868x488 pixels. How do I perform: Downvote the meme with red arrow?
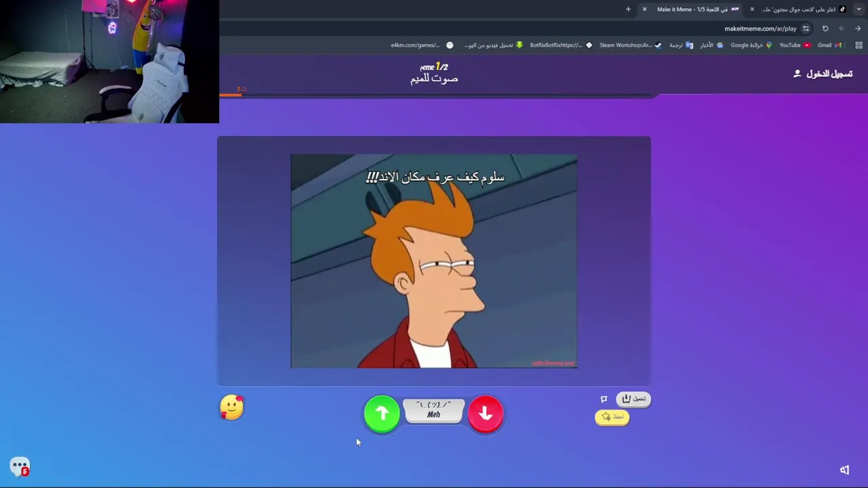click(x=486, y=413)
